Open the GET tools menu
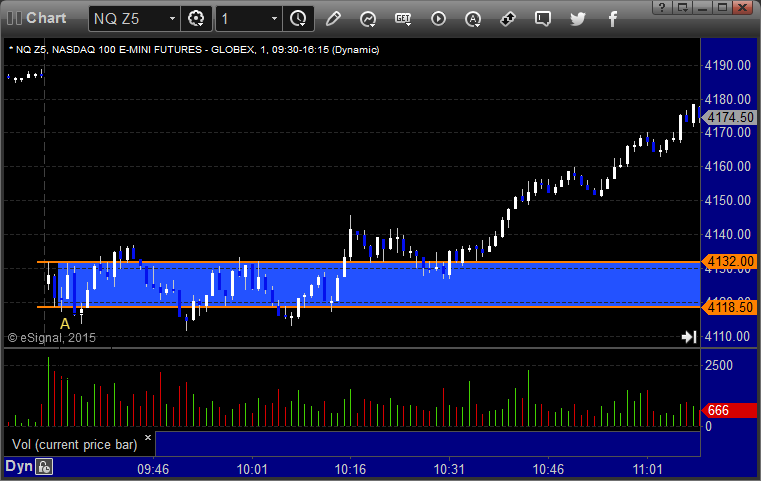The width and height of the screenshot is (761, 481). tap(403, 19)
